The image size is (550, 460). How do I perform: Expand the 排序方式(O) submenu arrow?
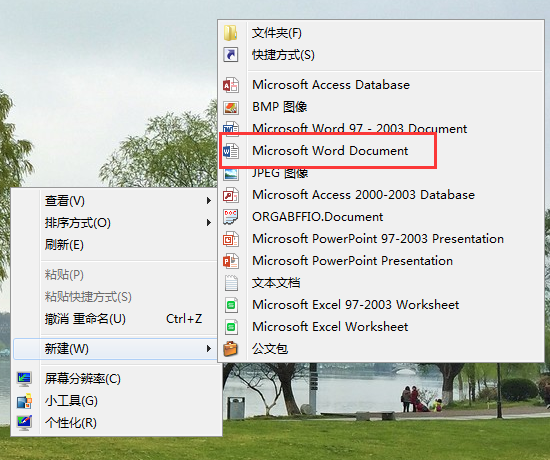click(x=209, y=223)
